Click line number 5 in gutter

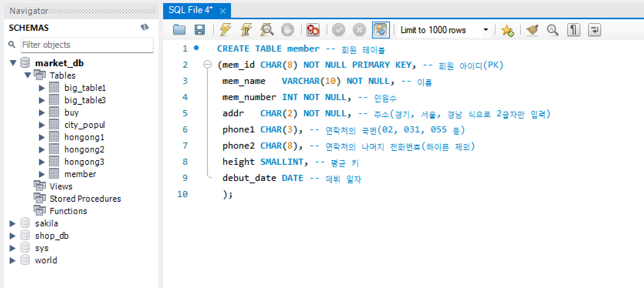185,113
